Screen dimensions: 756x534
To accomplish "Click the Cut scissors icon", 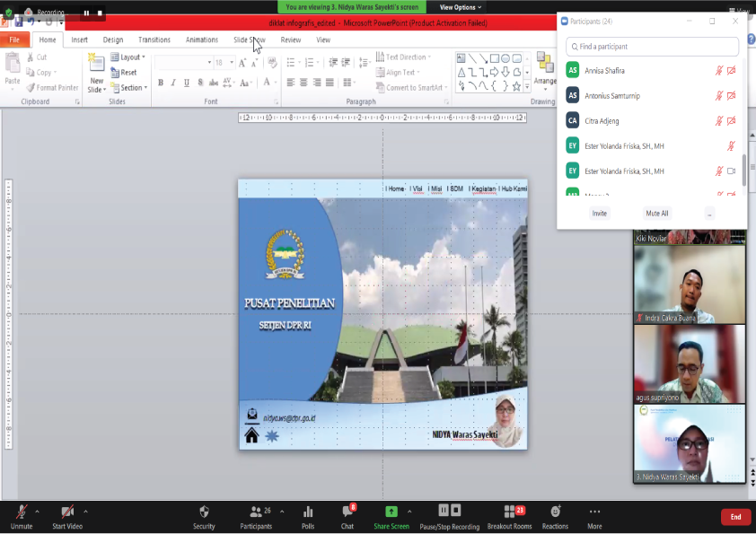I will click(x=31, y=57).
